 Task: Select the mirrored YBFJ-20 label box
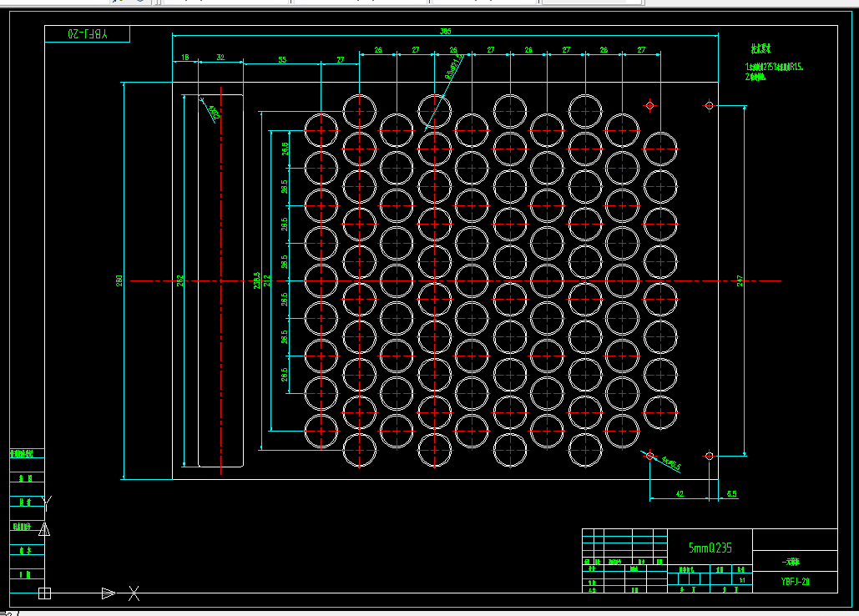(x=88, y=34)
